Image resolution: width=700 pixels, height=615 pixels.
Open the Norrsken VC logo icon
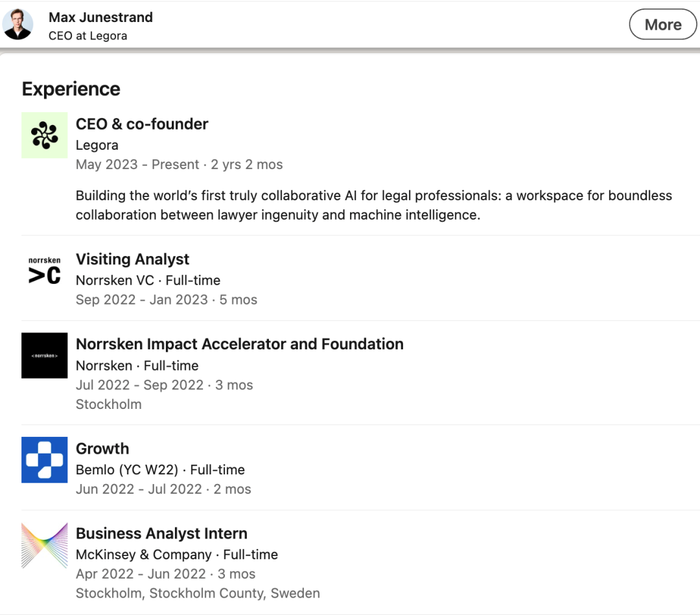tap(45, 270)
